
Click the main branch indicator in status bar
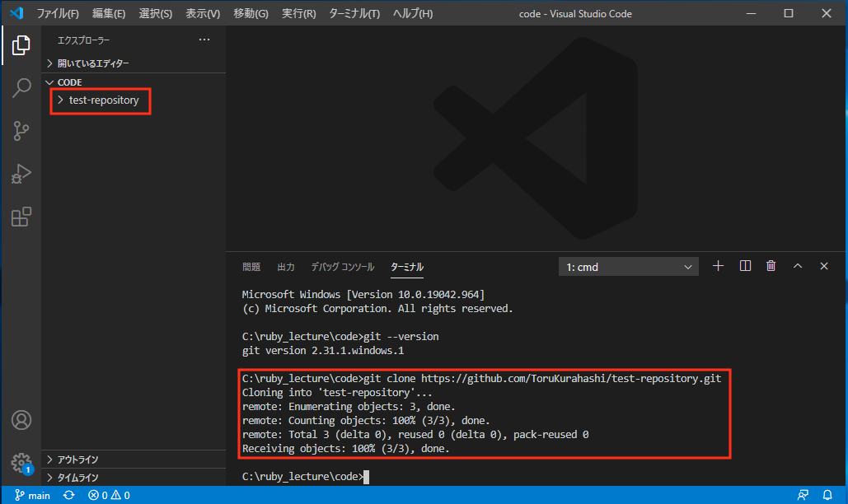pyautogui.click(x=32, y=496)
